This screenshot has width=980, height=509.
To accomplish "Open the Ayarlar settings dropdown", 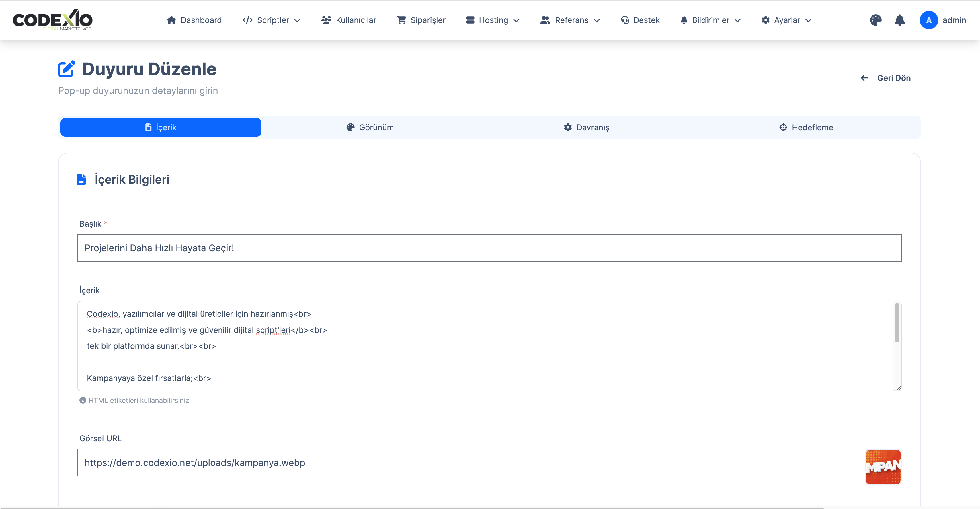I will pyautogui.click(x=786, y=20).
